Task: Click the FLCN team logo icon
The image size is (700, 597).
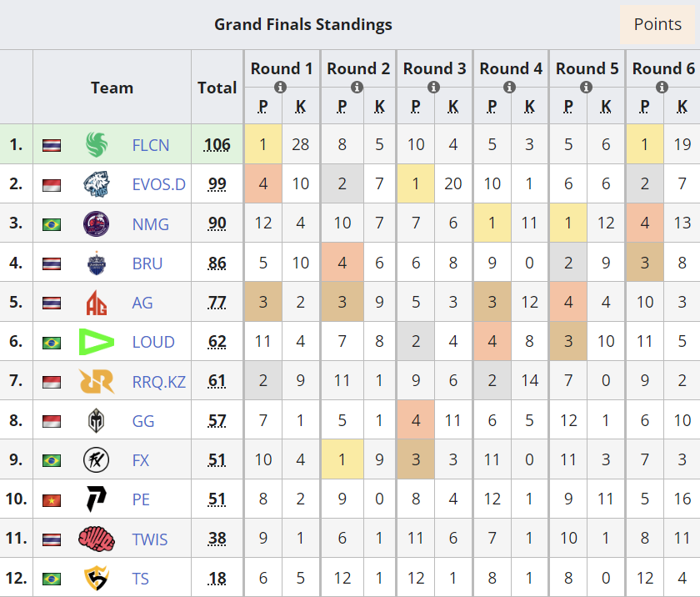Action: [x=97, y=145]
